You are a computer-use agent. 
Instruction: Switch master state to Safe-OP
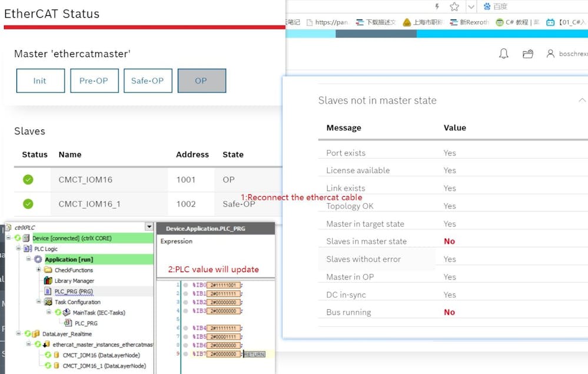tap(147, 81)
